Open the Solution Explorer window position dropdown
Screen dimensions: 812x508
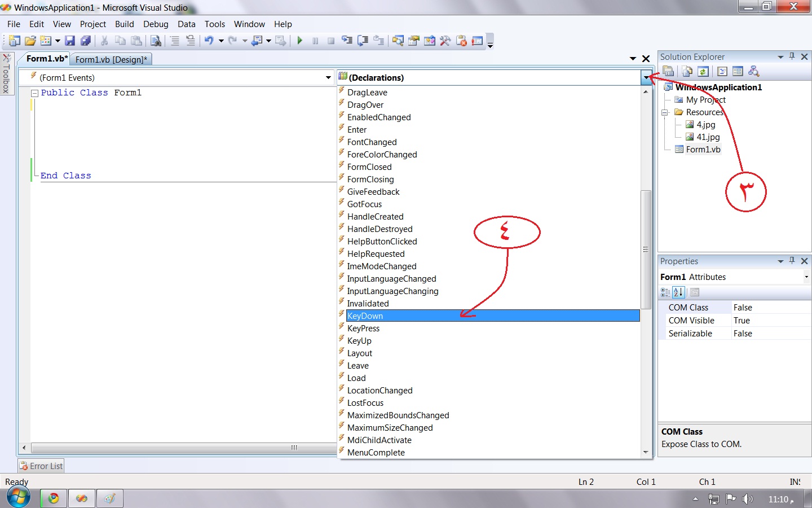tap(780, 56)
